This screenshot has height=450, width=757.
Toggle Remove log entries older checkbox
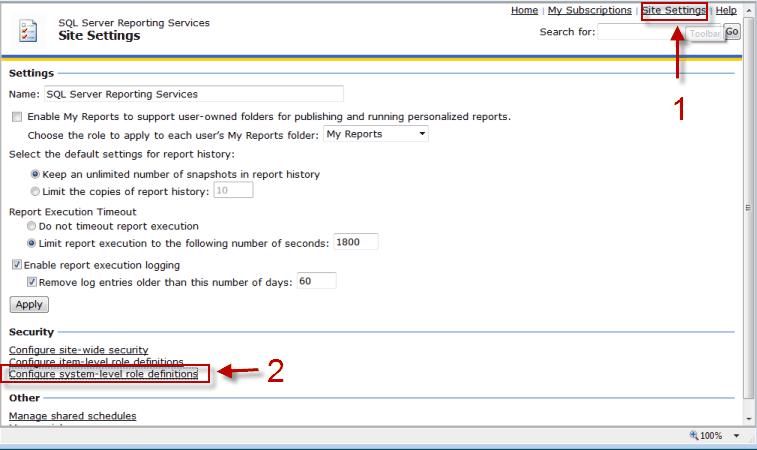point(32,282)
